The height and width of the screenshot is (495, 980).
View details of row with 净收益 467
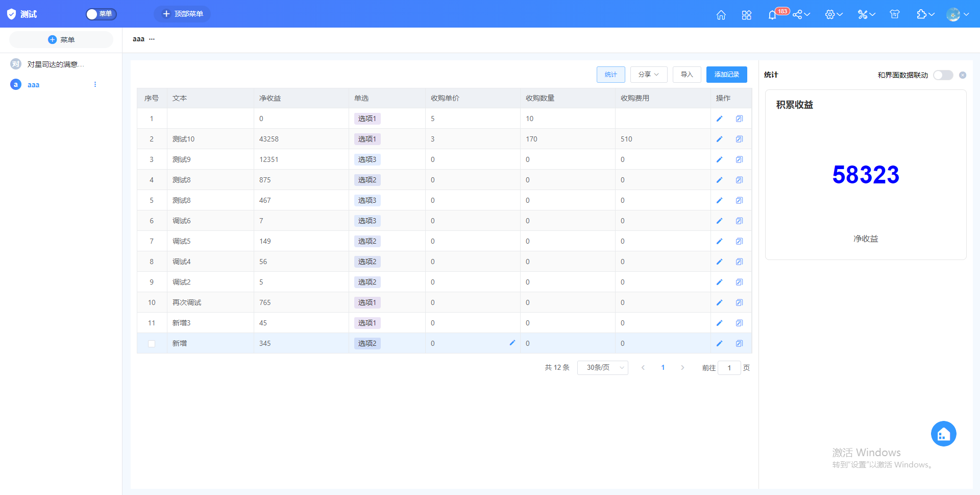point(739,200)
